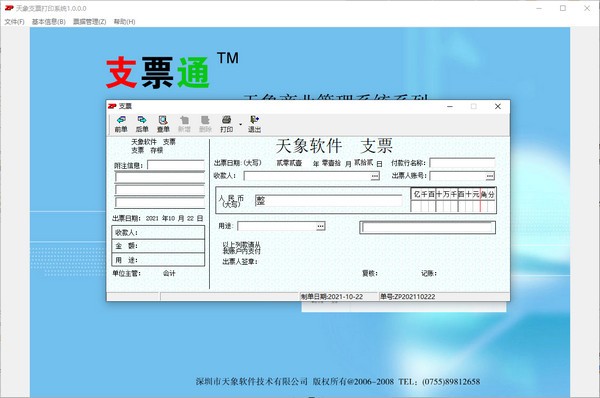The height and width of the screenshot is (398, 600).
Task: Minimize the 支票 dialog window
Action: (x=450, y=106)
